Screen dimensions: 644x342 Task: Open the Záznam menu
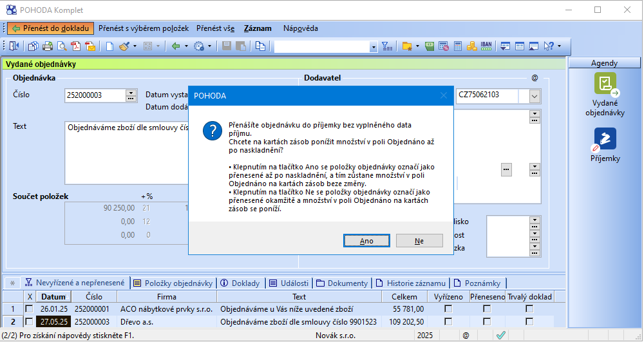[258, 28]
